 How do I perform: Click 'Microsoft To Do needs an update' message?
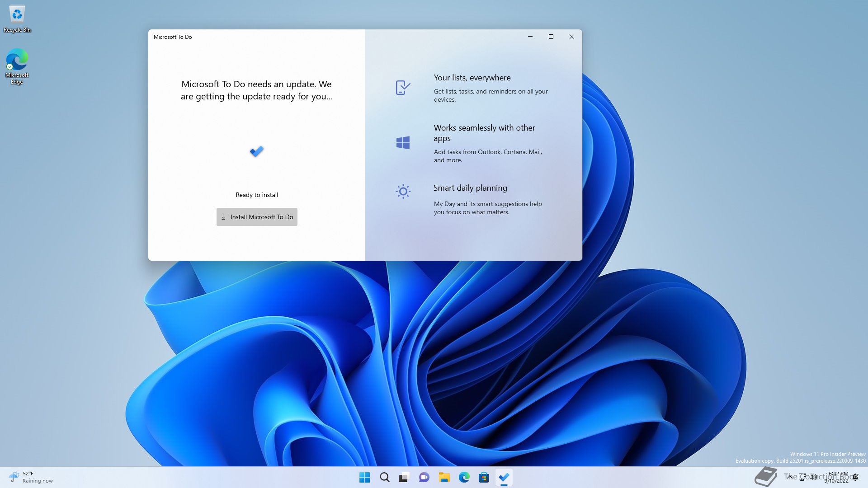(257, 90)
